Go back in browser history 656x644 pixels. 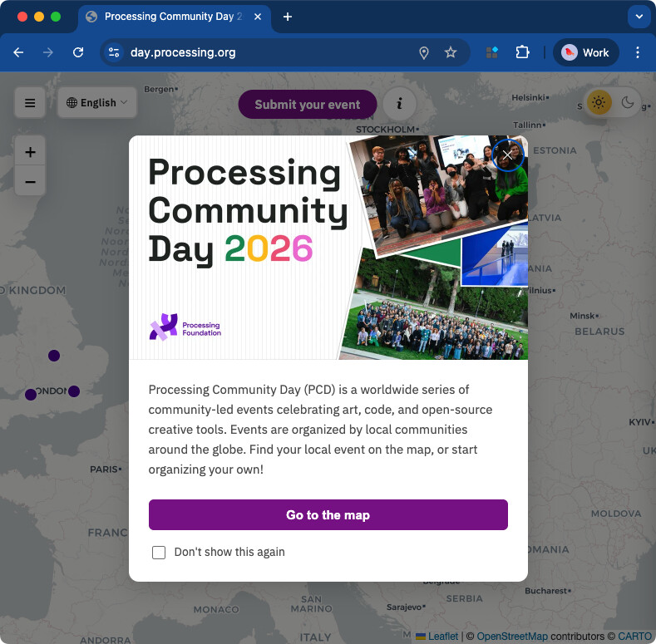(x=18, y=52)
